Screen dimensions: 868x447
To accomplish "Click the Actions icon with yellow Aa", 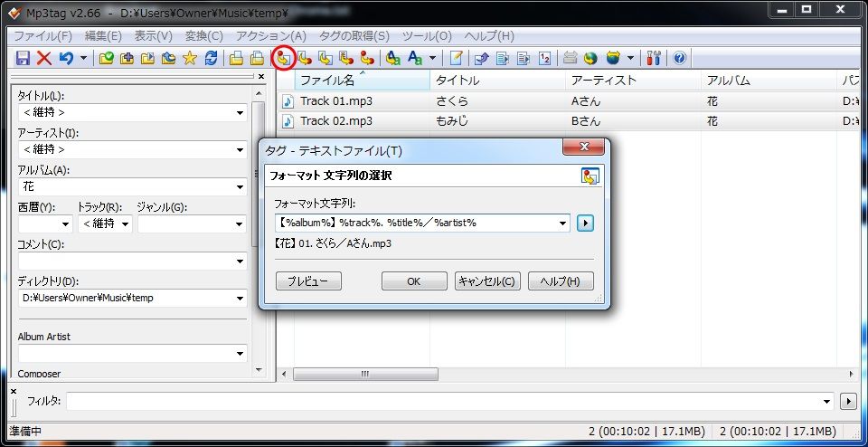I will (393, 58).
